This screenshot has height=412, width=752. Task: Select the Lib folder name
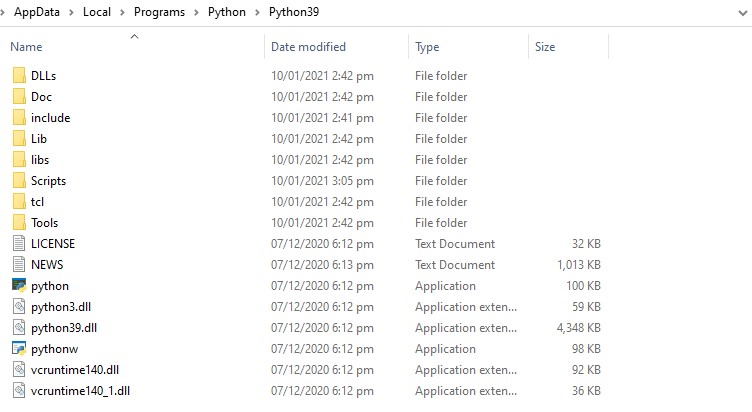[x=39, y=139]
